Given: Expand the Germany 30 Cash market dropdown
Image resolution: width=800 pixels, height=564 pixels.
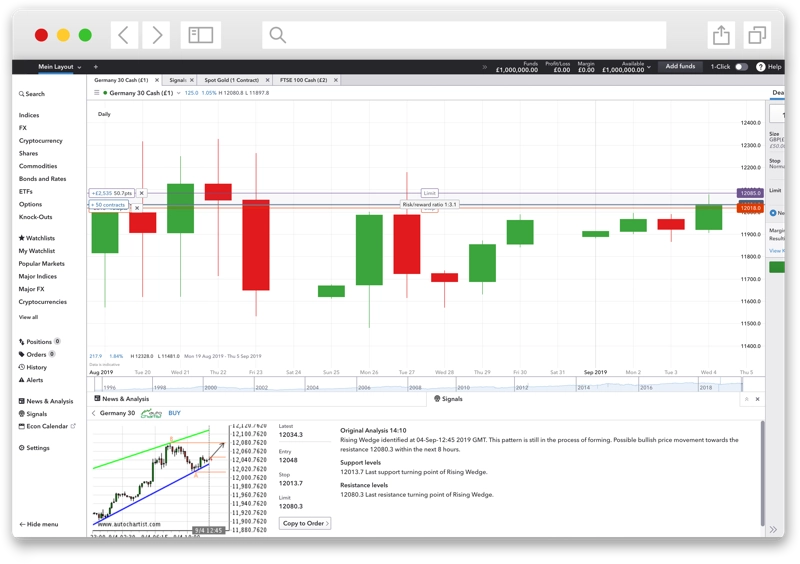Looking at the screenshot, I should point(179,93).
